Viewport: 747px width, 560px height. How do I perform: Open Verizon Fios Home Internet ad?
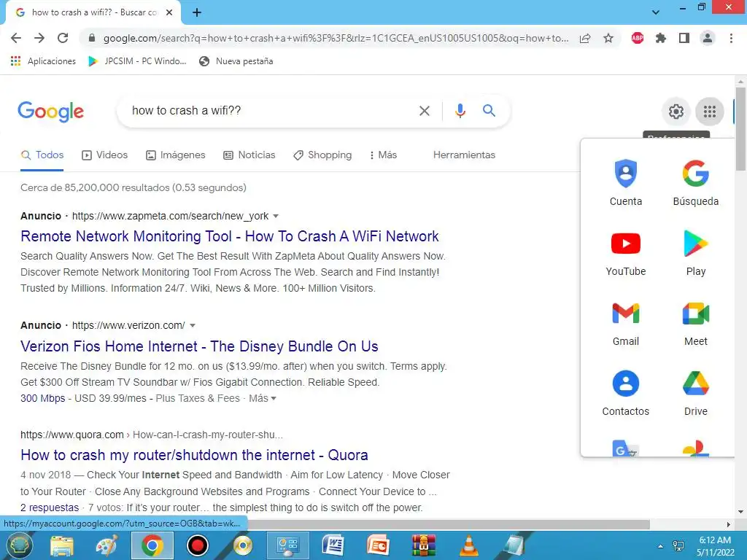click(199, 346)
